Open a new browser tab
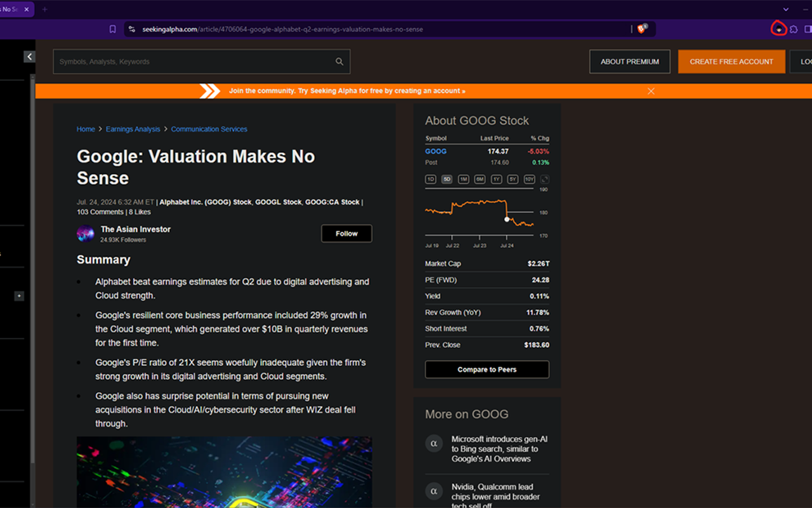Screen dimensions: 812x508 44,10
